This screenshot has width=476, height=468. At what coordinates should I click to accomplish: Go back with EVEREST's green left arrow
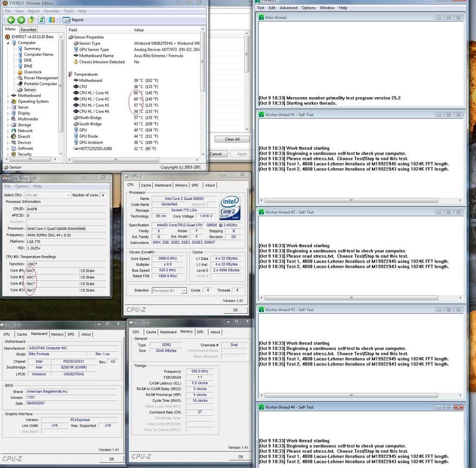(11, 20)
